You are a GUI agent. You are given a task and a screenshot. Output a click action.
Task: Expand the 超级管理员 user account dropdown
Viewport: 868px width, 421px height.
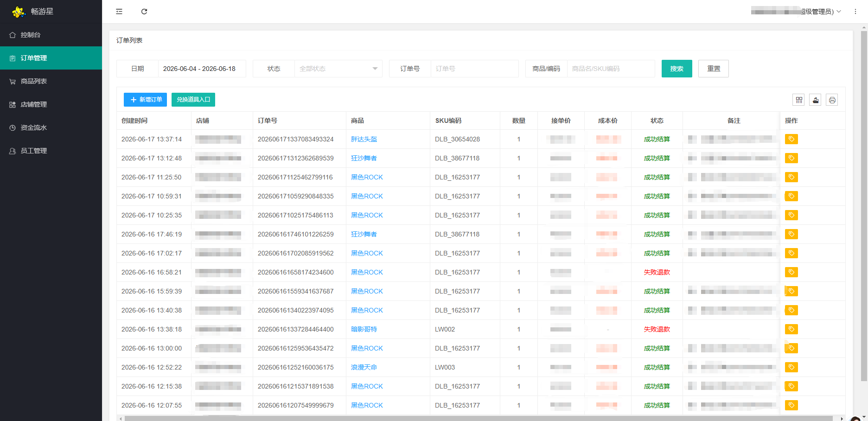tap(796, 12)
